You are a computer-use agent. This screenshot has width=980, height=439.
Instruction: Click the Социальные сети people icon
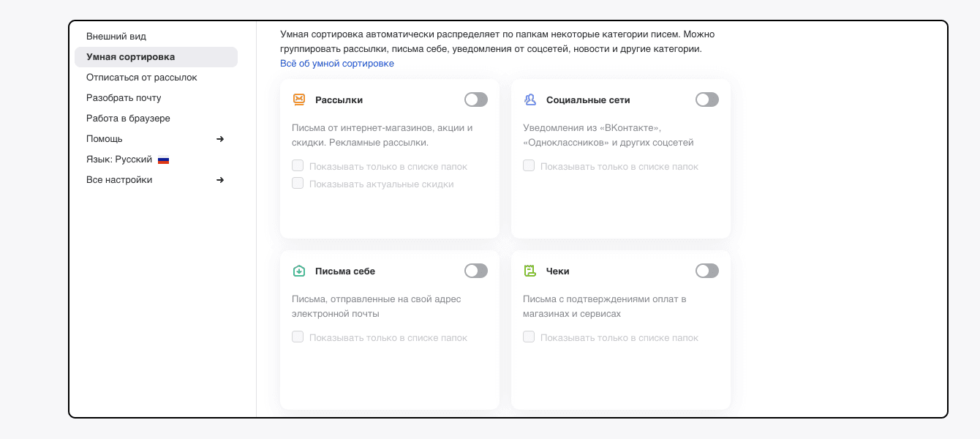529,100
